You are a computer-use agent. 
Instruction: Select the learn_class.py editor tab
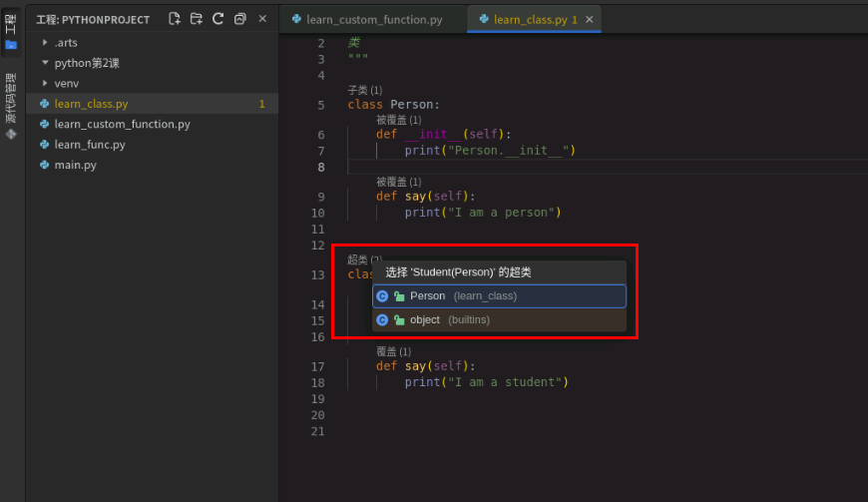coord(527,19)
